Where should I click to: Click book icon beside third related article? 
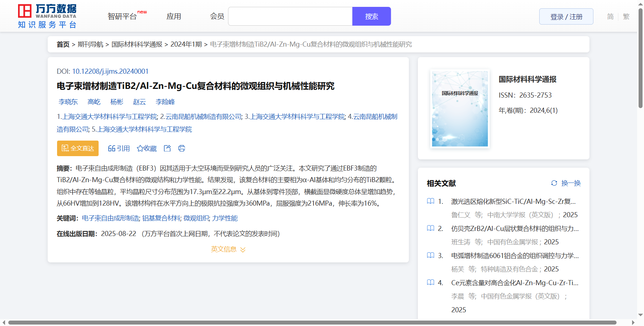[431, 256]
